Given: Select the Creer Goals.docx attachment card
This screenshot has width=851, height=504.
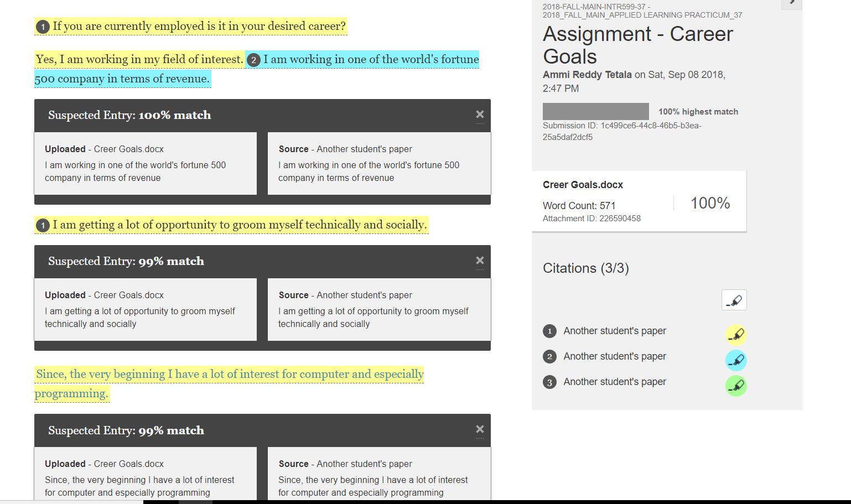Looking at the screenshot, I should [x=639, y=201].
